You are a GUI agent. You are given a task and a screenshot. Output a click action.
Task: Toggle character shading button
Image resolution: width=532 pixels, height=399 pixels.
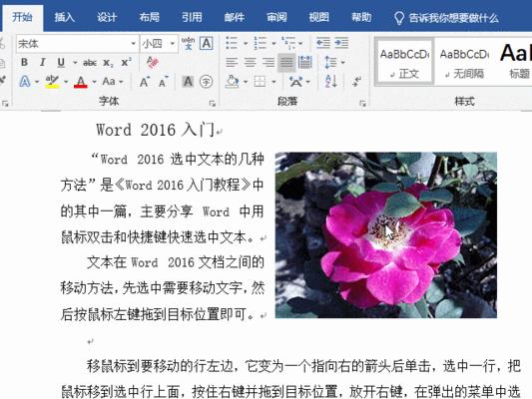[188, 82]
